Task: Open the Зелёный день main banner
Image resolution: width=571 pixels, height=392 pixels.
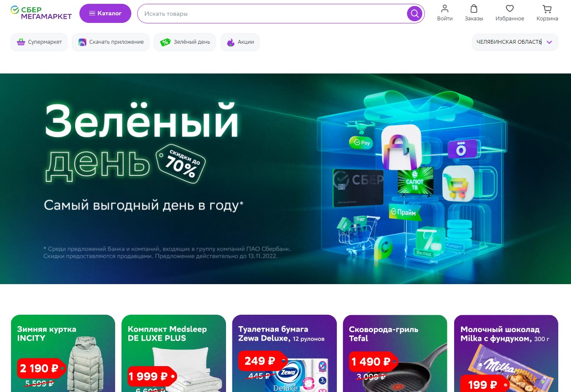Action: point(285,179)
